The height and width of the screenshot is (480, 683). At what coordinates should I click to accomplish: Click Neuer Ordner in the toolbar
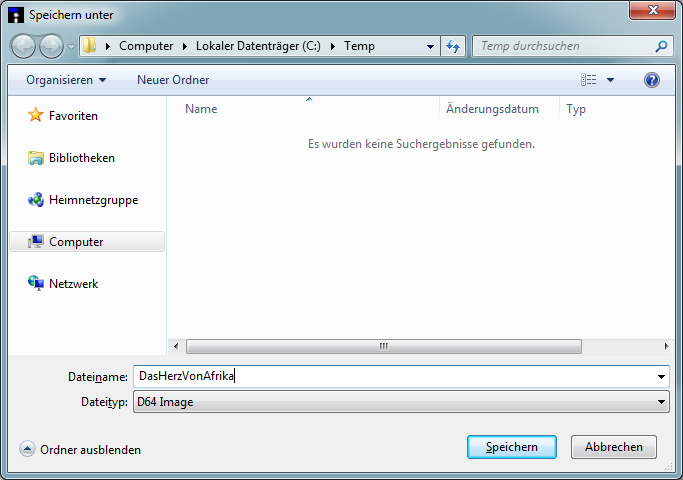(173, 80)
